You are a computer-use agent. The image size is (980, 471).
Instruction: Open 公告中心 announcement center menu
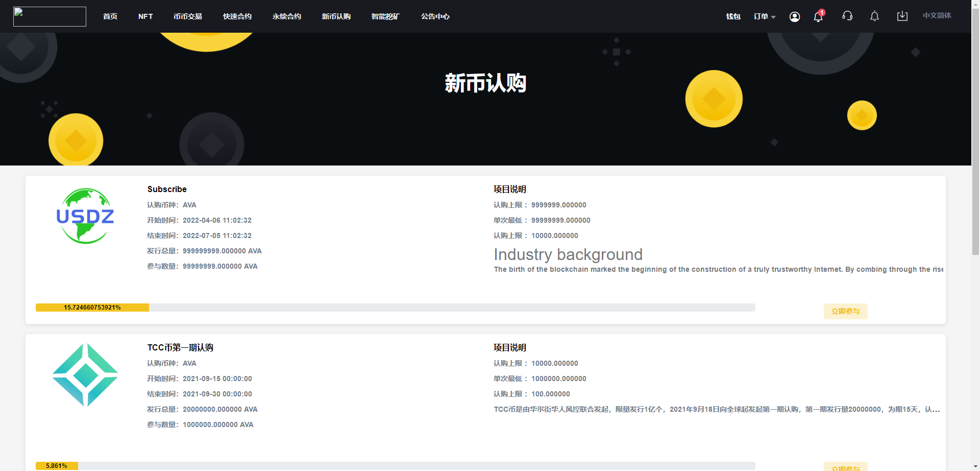click(x=435, y=17)
